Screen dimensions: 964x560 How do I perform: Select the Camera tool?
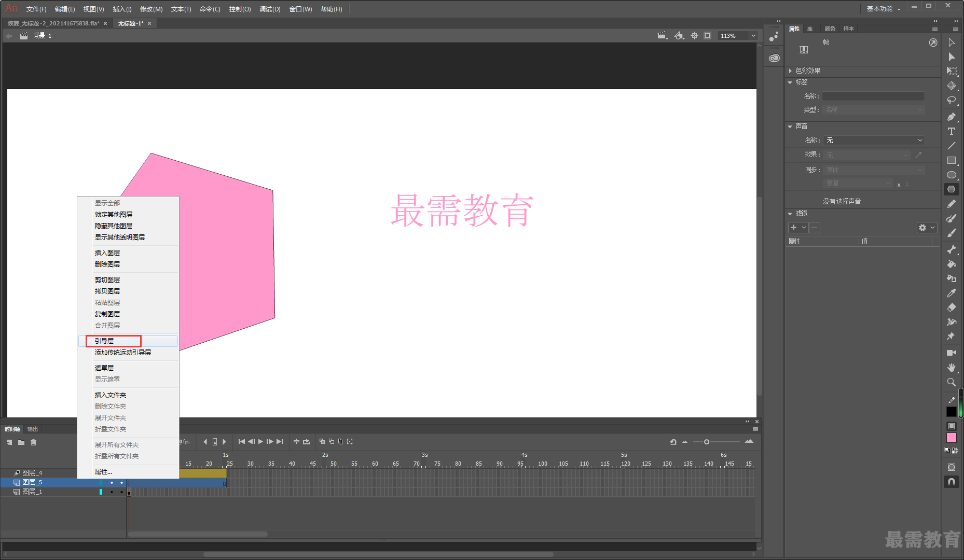point(952,353)
